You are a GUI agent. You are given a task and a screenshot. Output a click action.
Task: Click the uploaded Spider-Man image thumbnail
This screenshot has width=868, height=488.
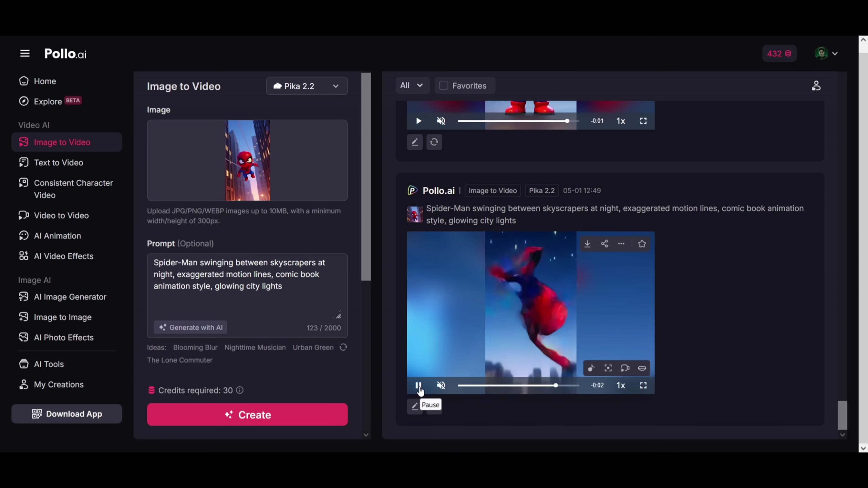pos(248,160)
